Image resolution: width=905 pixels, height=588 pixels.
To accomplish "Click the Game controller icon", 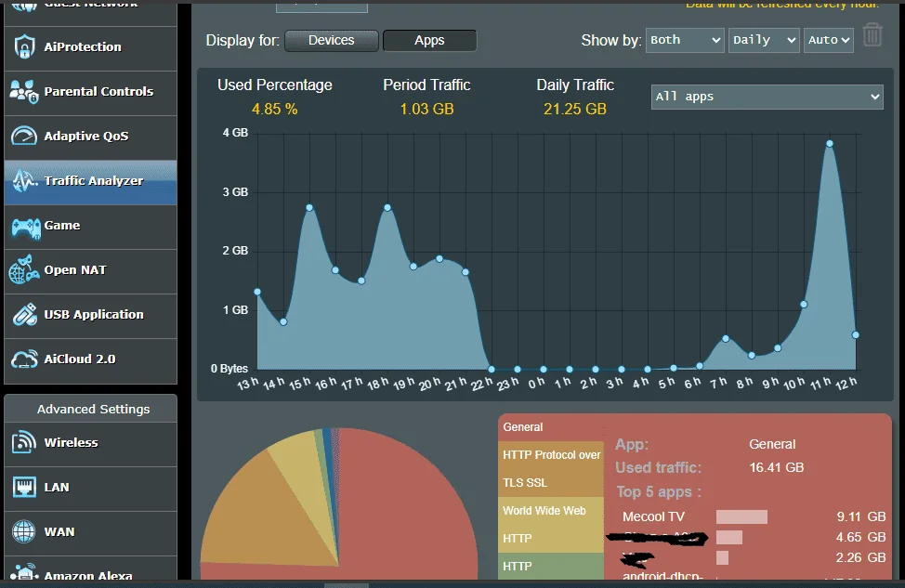I will 26,228.
